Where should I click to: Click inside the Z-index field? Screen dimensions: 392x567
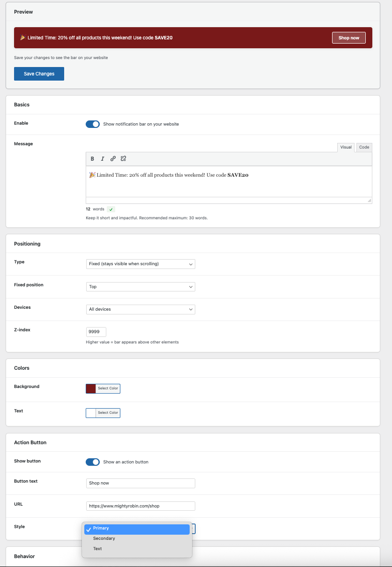96,331
